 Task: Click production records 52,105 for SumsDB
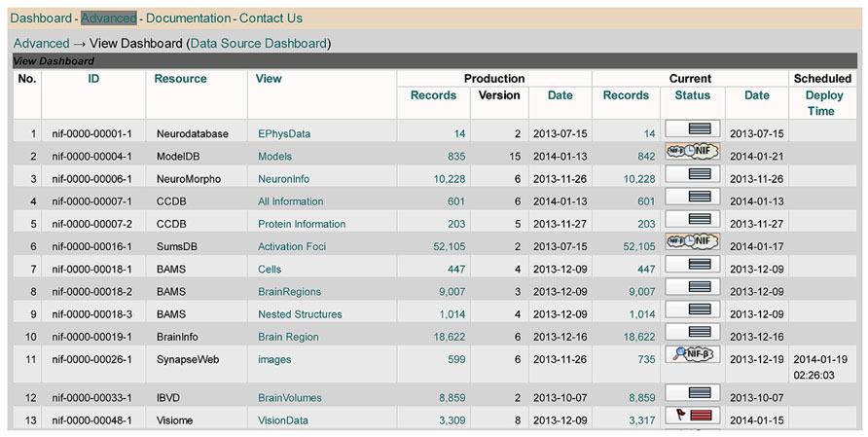point(449,246)
